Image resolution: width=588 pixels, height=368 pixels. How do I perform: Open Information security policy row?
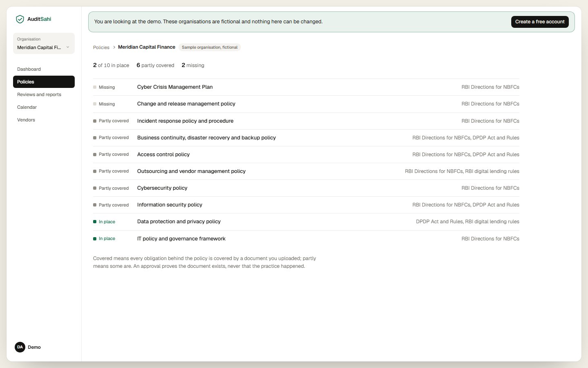click(306, 205)
